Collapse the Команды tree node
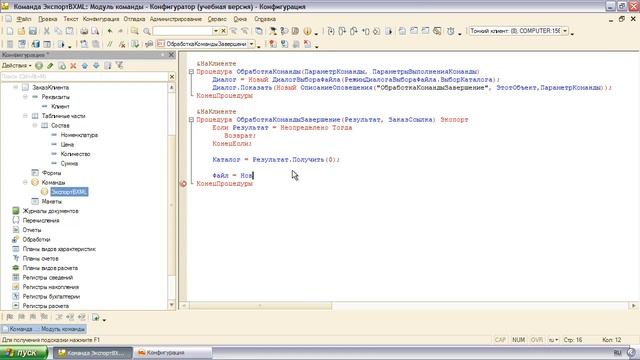 [x=25, y=182]
